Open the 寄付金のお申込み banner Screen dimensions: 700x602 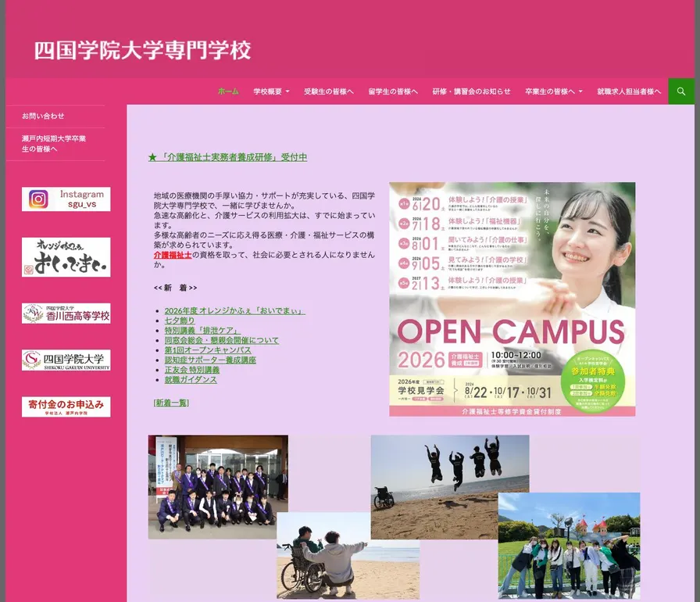point(66,407)
